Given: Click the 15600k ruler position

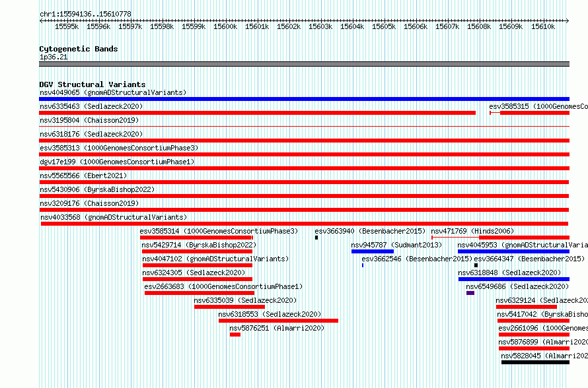Looking at the screenshot, I should coord(225,26).
